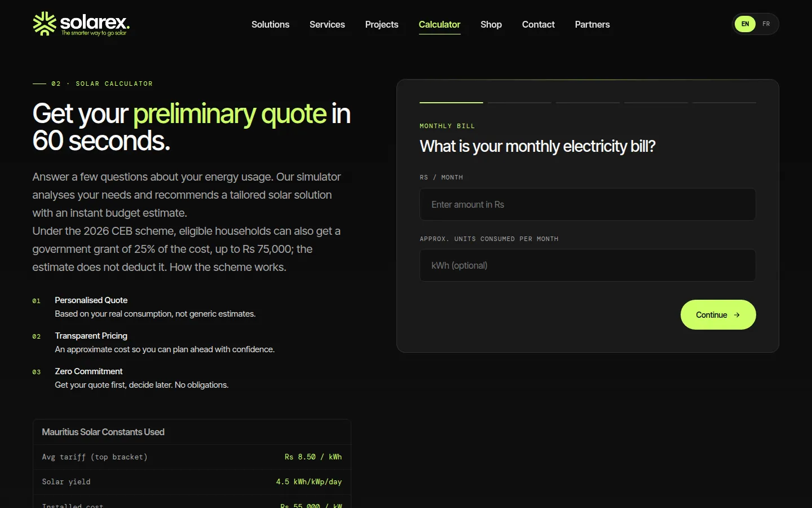Go to the Partners page
The height and width of the screenshot is (508, 812).
tap(592, 24)
